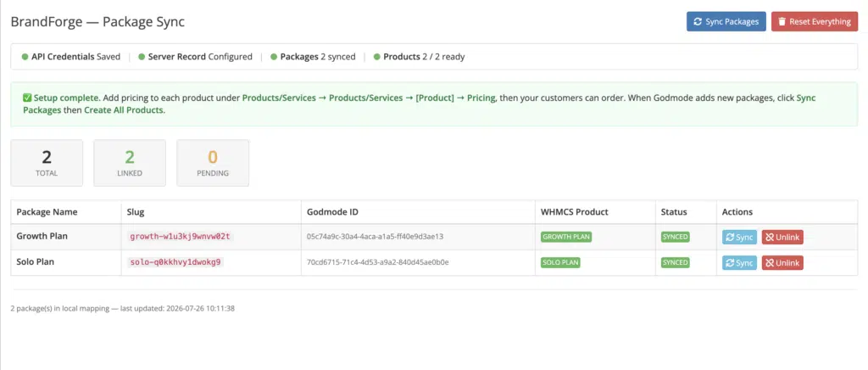Screen dimensions: 868x370
Task: Click API Credentials Saved status text
Action: [75, 57]
